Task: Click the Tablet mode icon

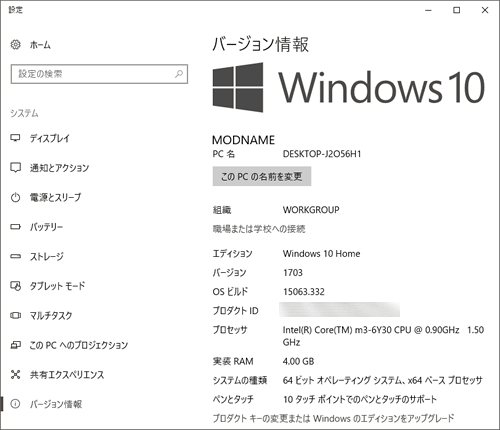Action: 15,286
